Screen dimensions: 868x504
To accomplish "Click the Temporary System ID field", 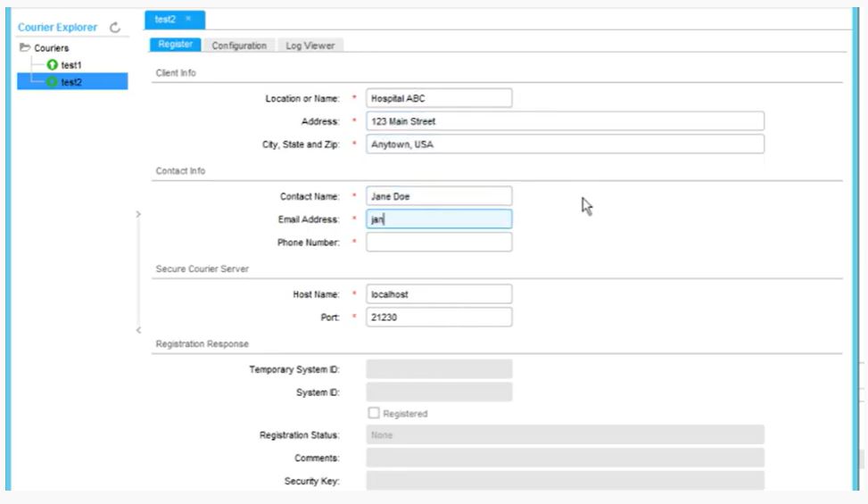I will (439, 369).
